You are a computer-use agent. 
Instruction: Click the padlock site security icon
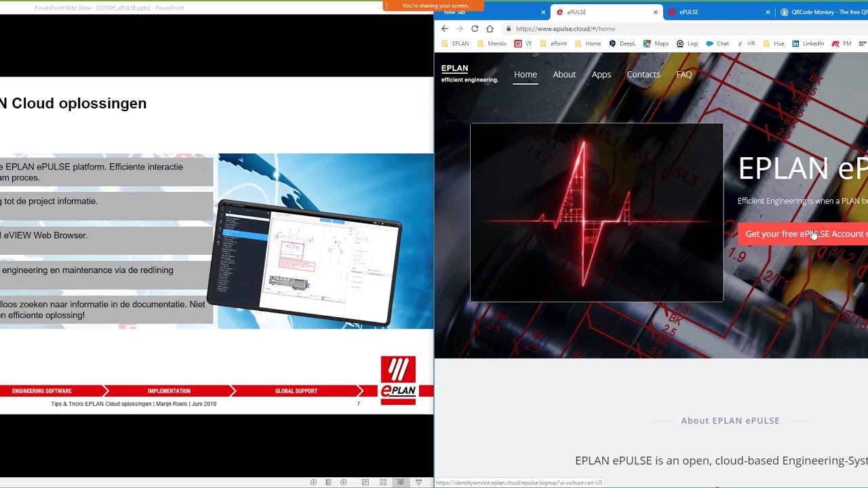point(508,28)
